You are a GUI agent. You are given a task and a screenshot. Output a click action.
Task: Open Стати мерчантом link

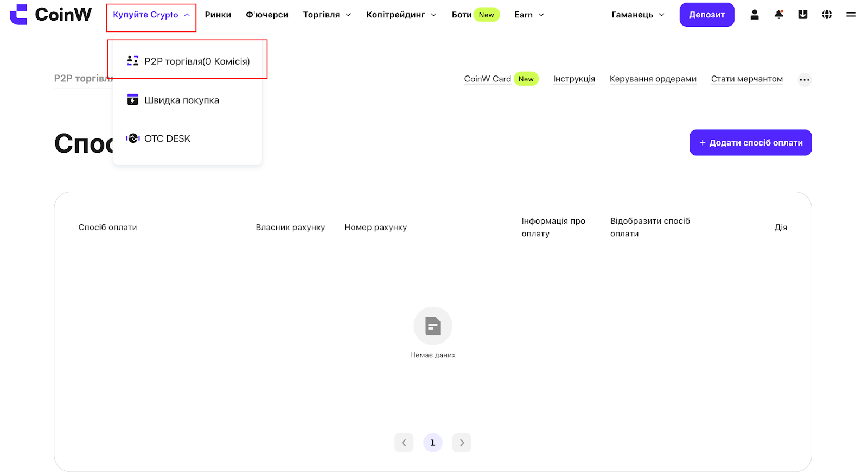click(x=746, y=79)
